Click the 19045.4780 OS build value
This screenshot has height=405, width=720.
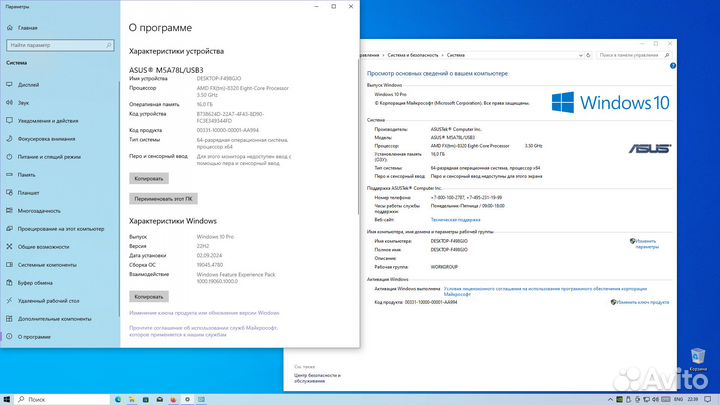(x=210, y=264)
